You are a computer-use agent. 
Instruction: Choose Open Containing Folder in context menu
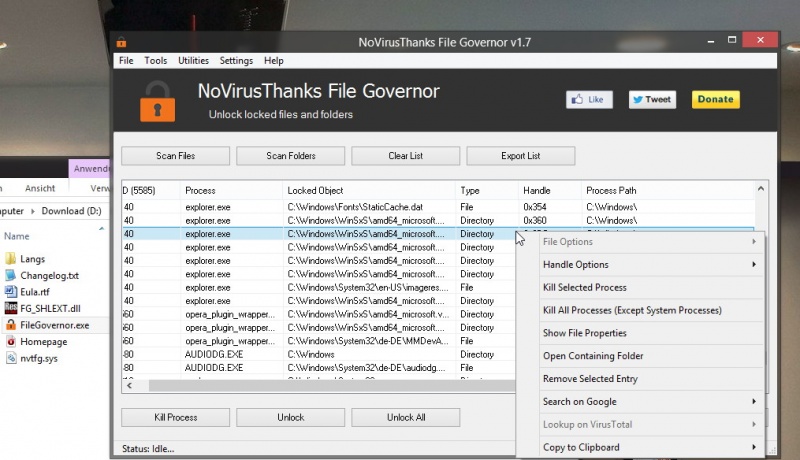(651, 356)
